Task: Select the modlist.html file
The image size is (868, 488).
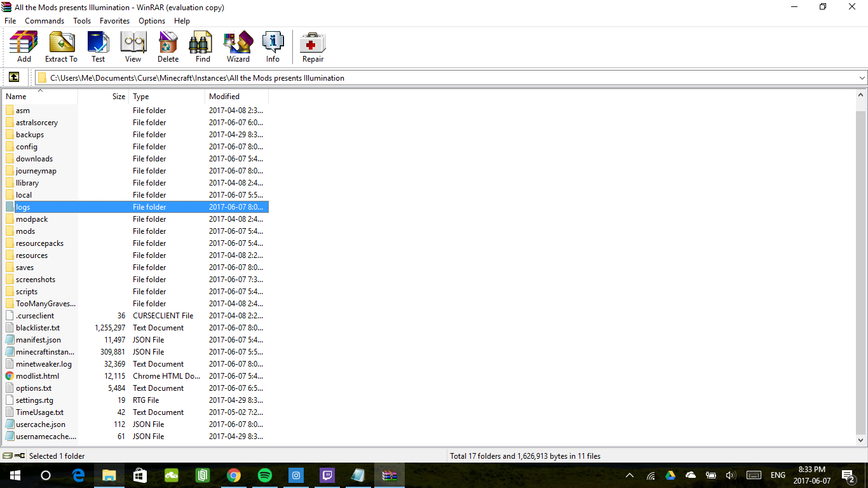Action: (x=135, y=376)
